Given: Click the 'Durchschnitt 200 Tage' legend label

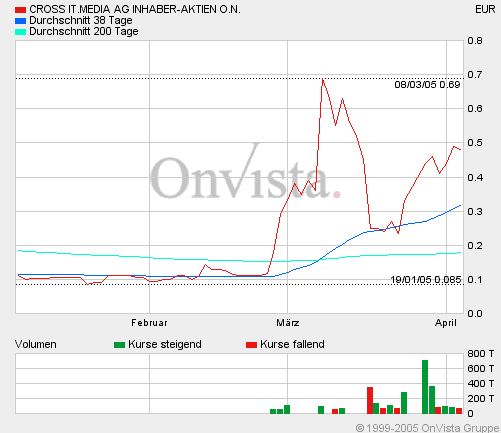Looking at the screenshot, I should (84, 31).
